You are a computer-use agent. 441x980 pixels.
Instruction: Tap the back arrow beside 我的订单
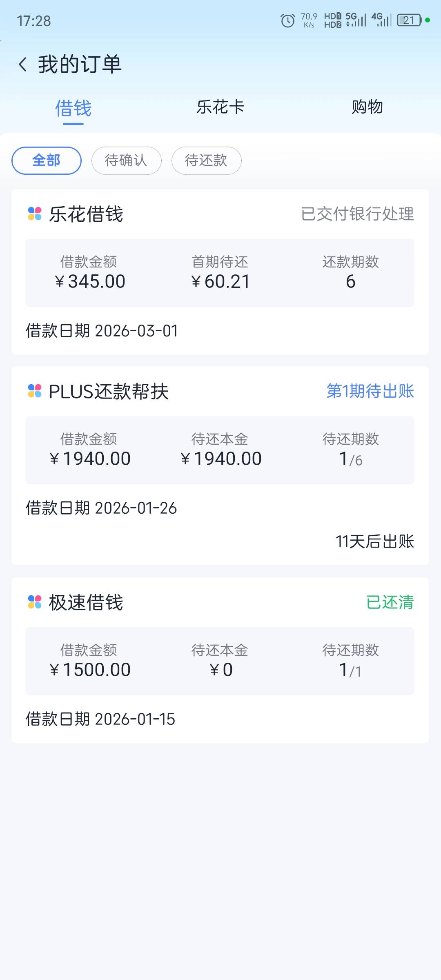coord(23,65)
